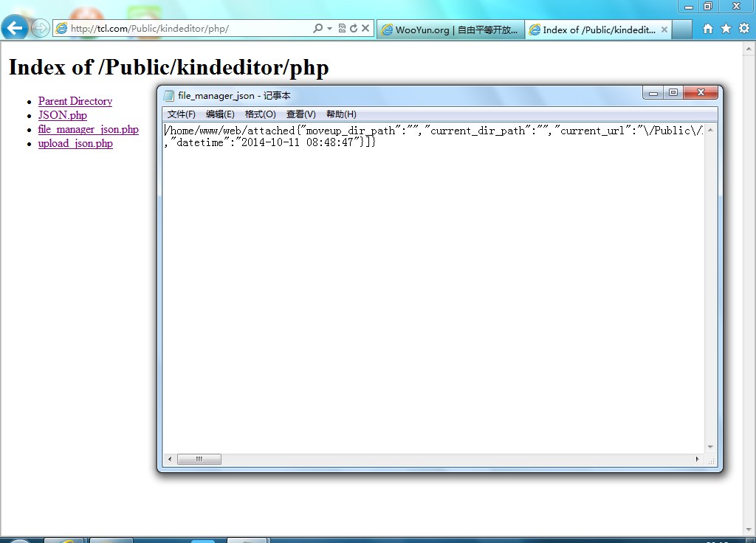Viewport: 756px width, 543px height.
Task: Click the compatibility view icon in address bar
Action: click(342, 29)
